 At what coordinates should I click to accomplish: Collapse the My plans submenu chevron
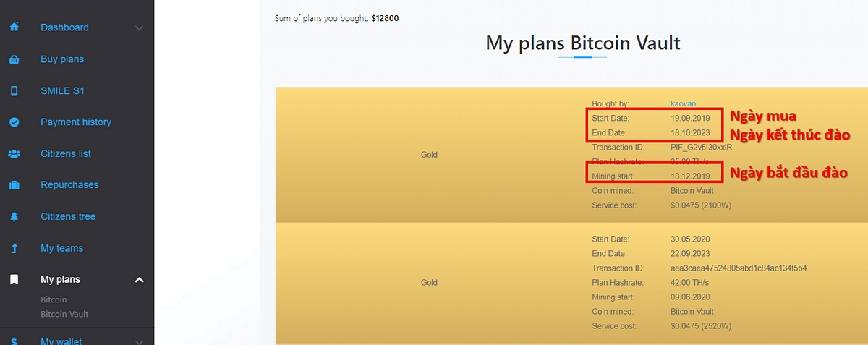(x=140, y=280)
